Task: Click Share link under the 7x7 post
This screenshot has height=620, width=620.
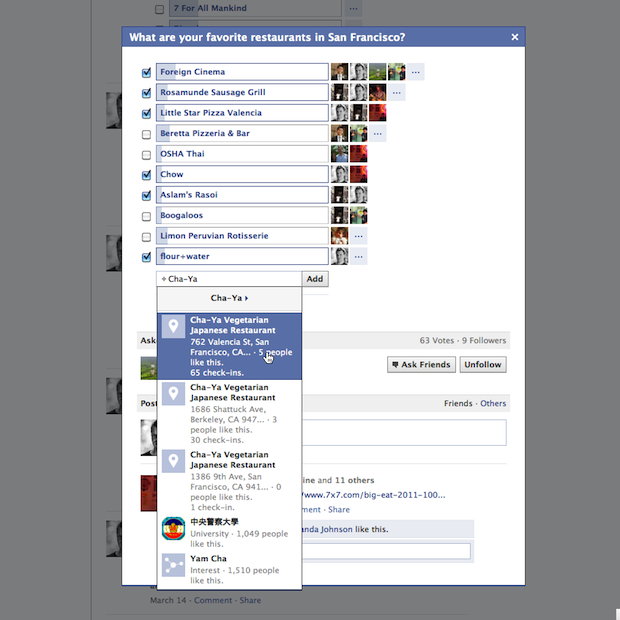Action: click(x=339, y=509)
